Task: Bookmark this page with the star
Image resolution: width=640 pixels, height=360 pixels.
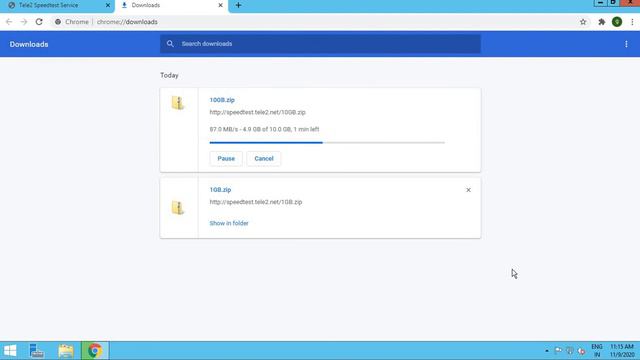Action: click(583, 22)
